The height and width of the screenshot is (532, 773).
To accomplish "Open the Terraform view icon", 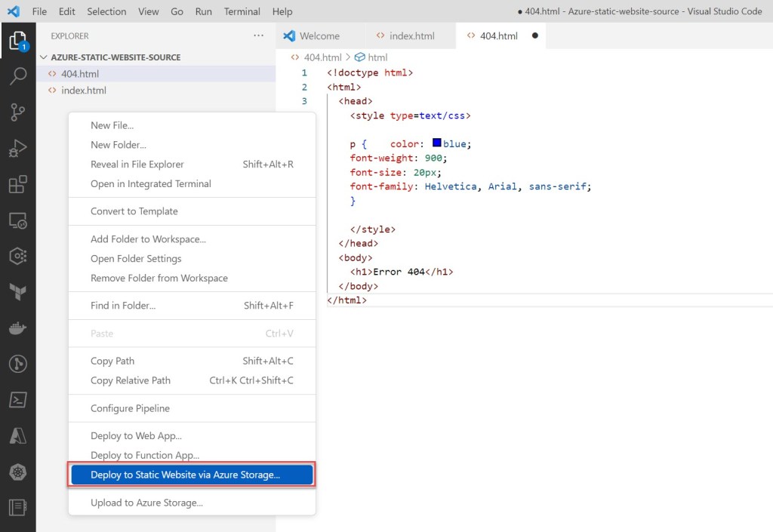I will tap(18, 292).
